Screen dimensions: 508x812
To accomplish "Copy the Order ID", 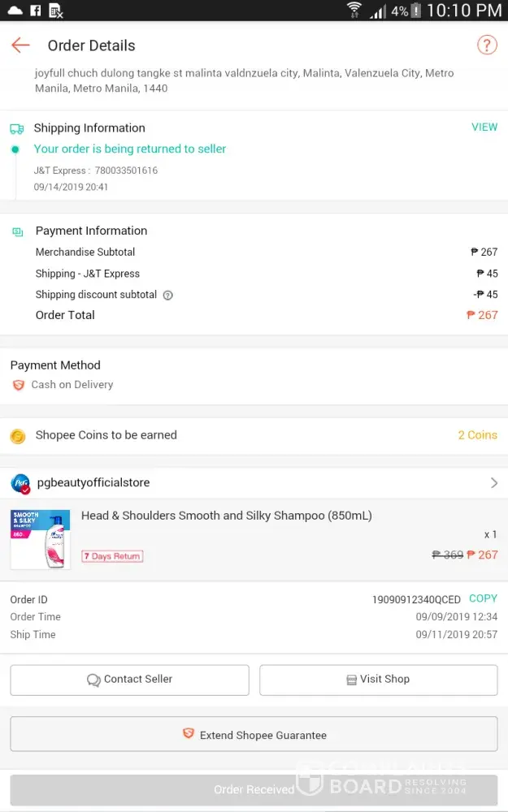I will [483, 599].
